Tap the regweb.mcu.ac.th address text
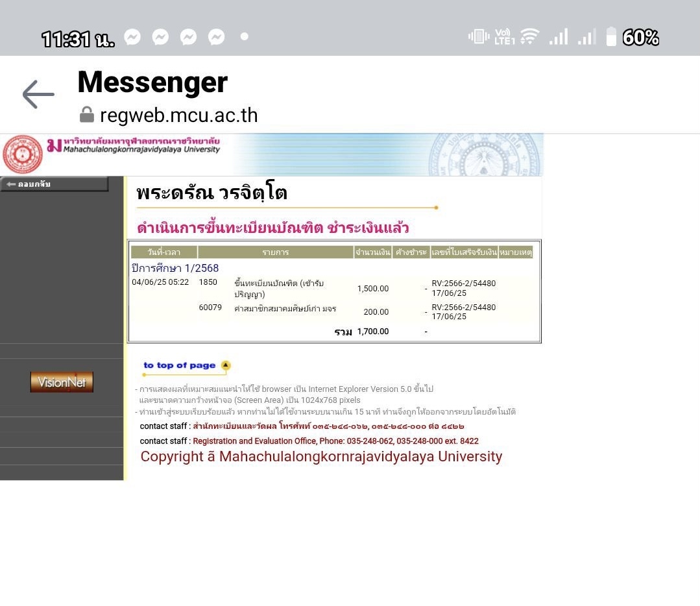700x606 pixels. (178, 115)
